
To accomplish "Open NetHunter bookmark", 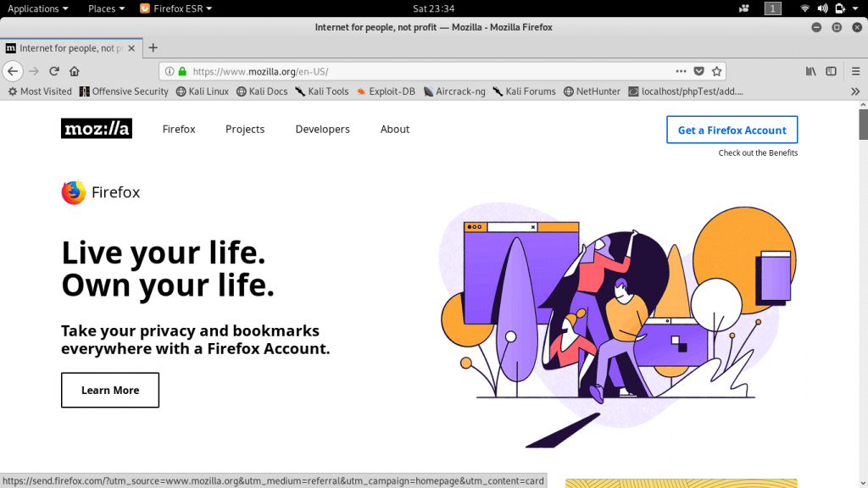I will [x=593, y=91].
